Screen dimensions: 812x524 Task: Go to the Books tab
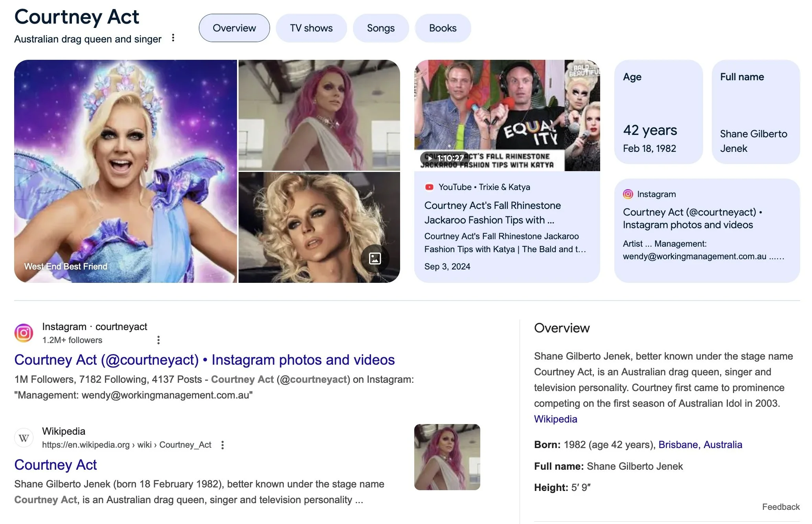(x=443, y=28)
